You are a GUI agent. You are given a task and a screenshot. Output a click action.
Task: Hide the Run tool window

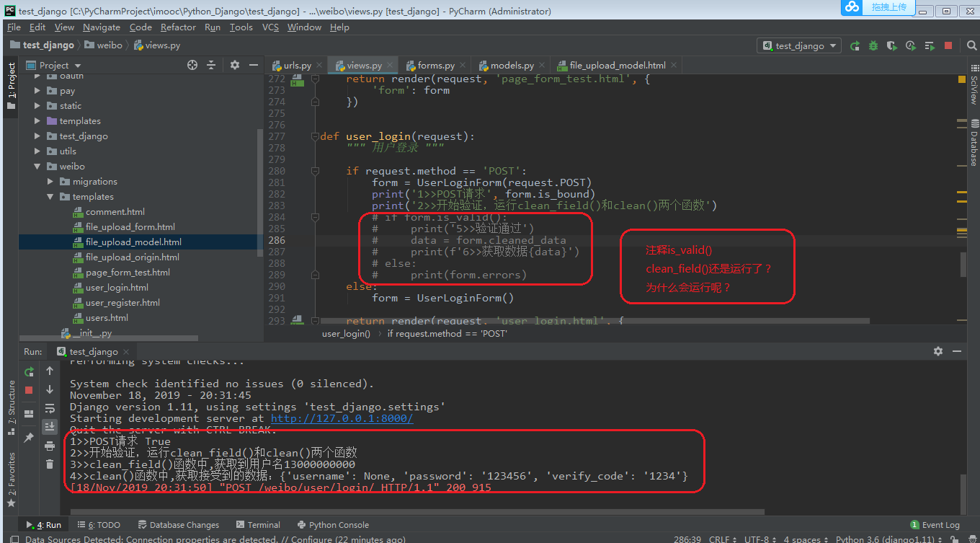tap(957, 351)
